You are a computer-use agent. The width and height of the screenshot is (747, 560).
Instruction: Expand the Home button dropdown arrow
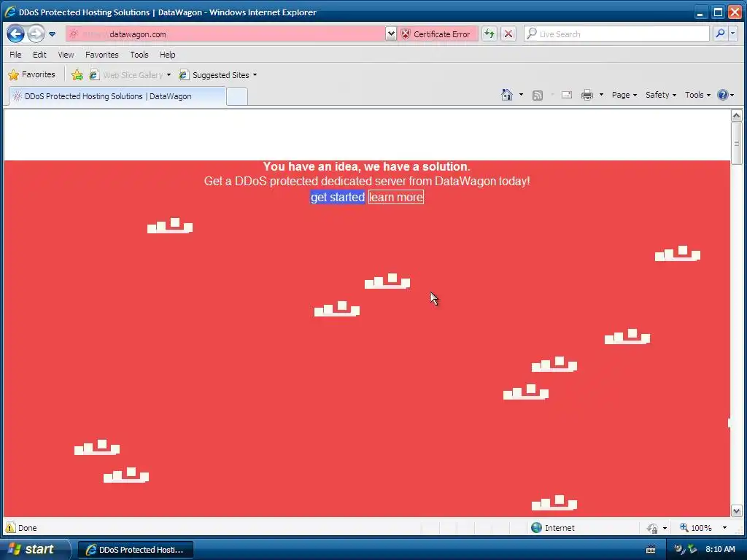click(521, 95)
